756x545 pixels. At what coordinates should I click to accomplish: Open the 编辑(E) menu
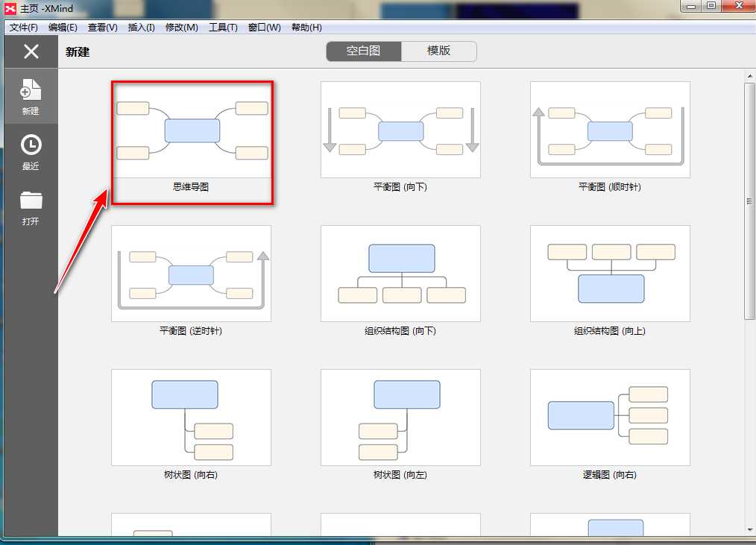pos(63,28)
